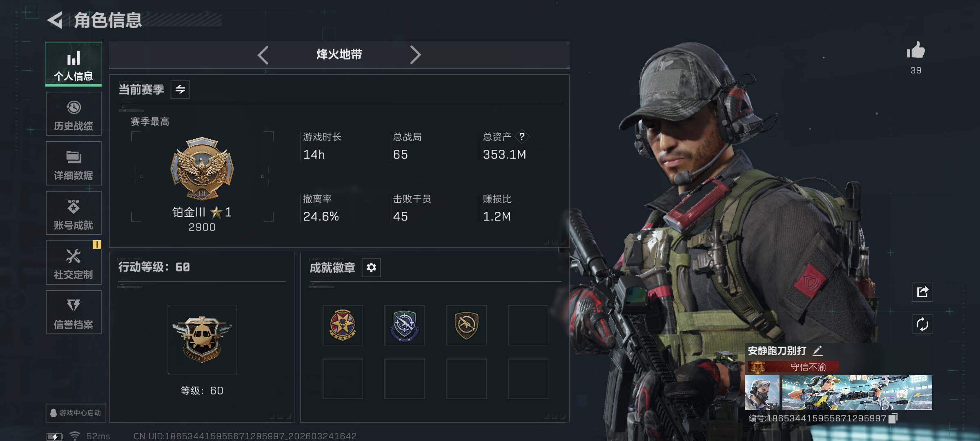Click the rotate refresh character icon
Screen dimensions: 980x441
coord(922,325)
